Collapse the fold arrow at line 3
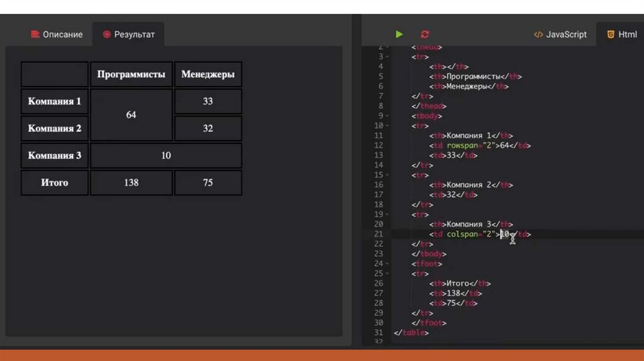 [x=387, y=57]
